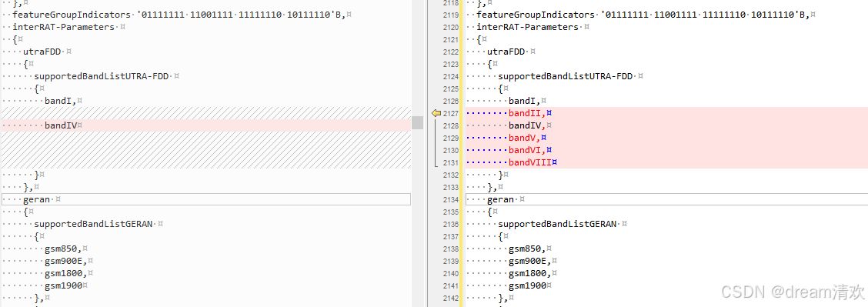Click the yellow copy-to-left arrow at line 2127

pyautogui.click(x=436, y=113)
